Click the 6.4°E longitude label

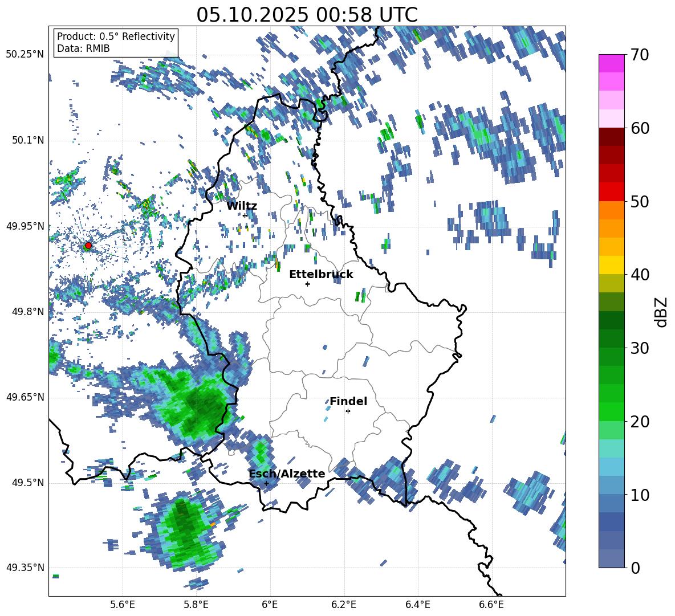pos(417,605)
